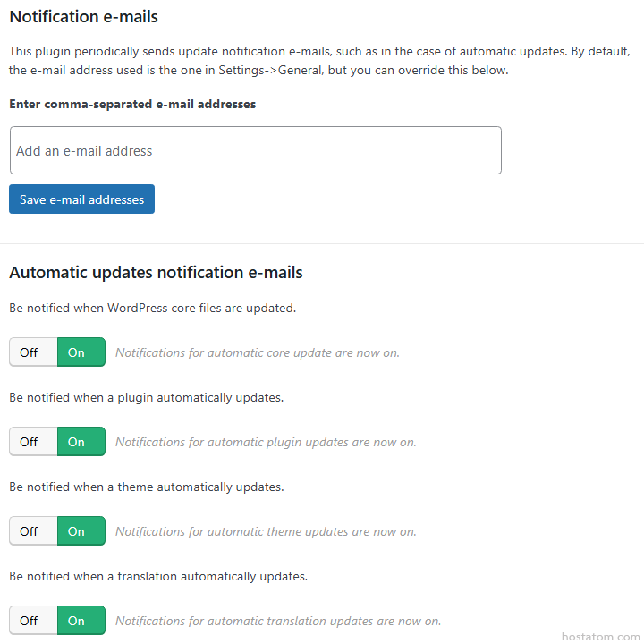Turn off WordPress core update notifications
Image resolution: width=644 pixels, height=644 pixels.
tap(33, 352)
